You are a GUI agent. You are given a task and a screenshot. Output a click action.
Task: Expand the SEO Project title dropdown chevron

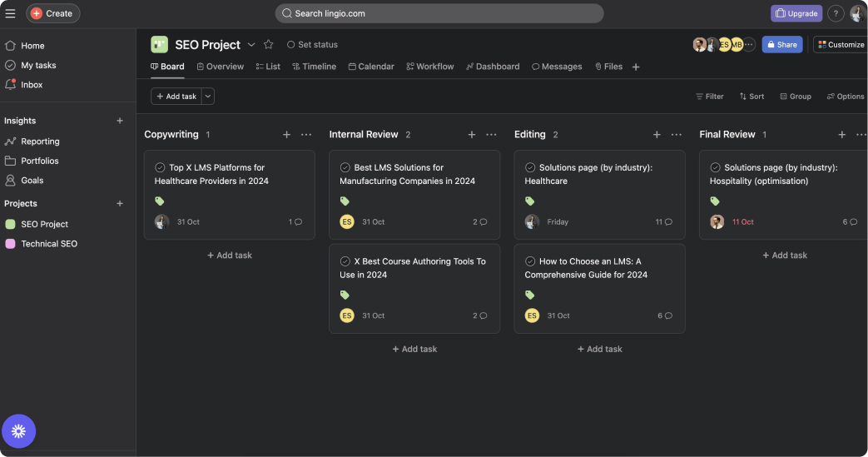tap(251, 44)
